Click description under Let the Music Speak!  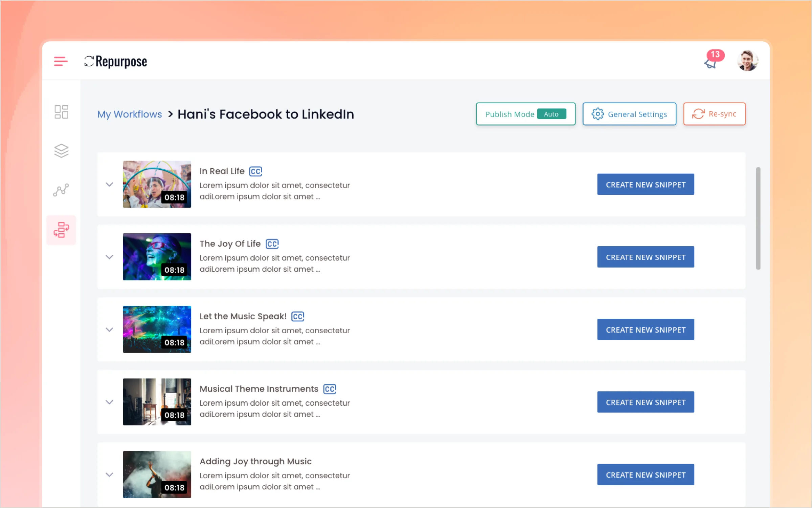pyautogui.click(x=275, y=336)
